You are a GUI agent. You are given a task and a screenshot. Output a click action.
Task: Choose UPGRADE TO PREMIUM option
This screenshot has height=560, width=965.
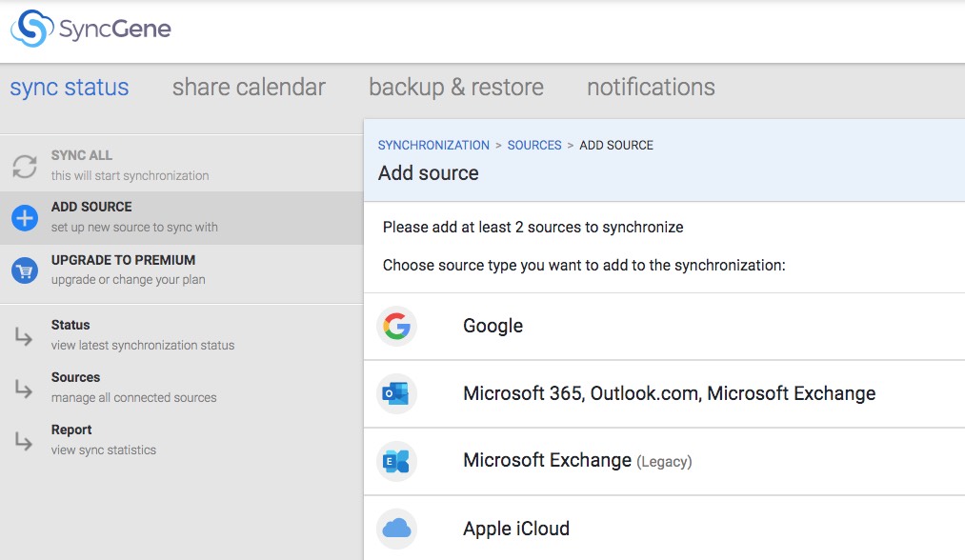pyautogui.click(x=182, y=270)
